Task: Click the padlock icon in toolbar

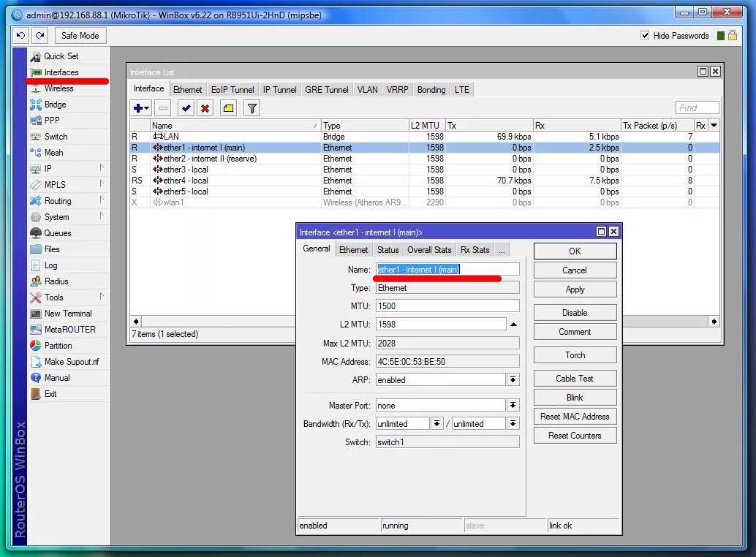Action: [x=733, y=35]
